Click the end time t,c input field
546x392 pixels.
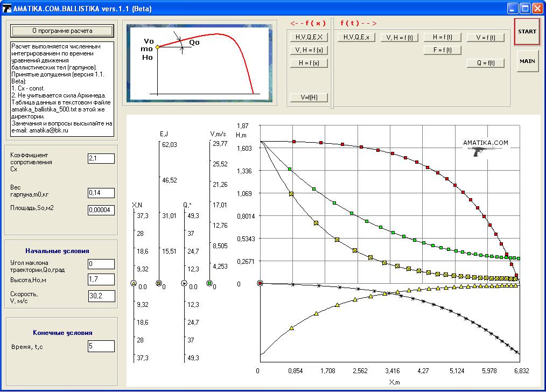[101, 346]
